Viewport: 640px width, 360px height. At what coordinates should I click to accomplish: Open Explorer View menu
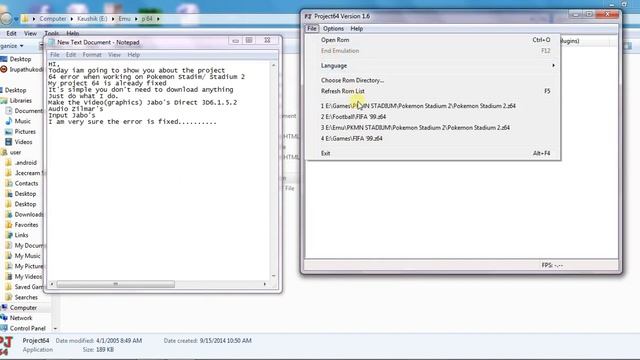tap(30, 33)
